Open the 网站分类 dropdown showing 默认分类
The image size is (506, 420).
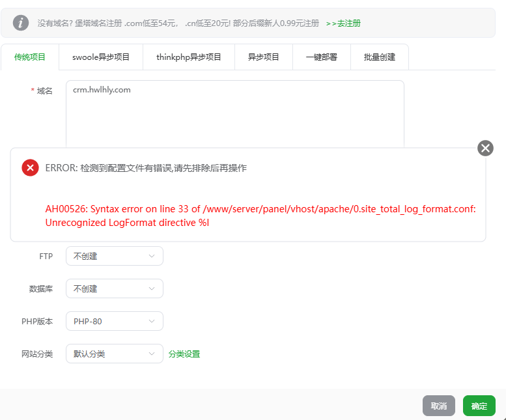coord(114,354)
